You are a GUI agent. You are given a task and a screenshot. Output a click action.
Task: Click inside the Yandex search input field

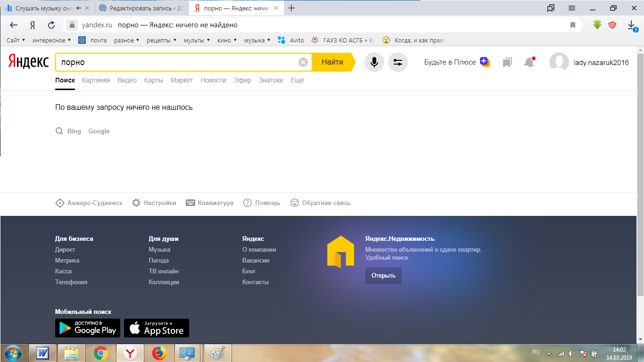pyautogui.click(x=177, y=62)
